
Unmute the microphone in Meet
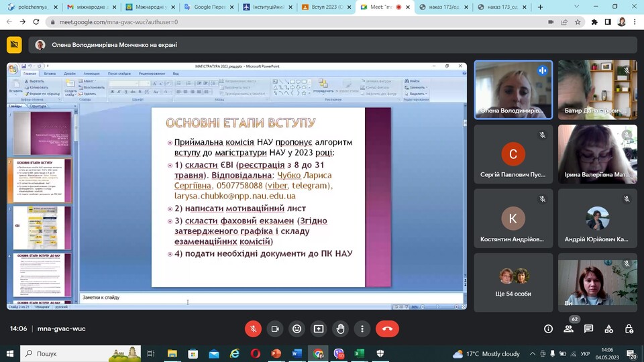click(x=253, y=328)
